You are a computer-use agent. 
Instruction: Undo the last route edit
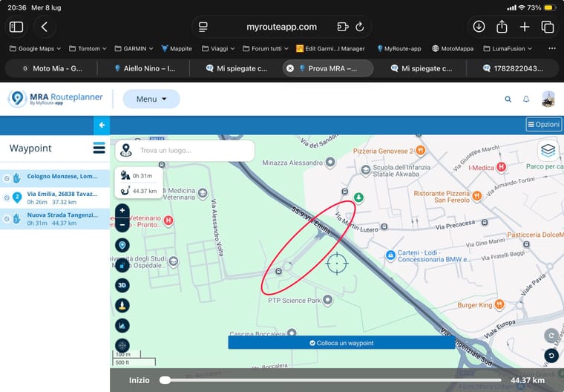pos(551,356)
